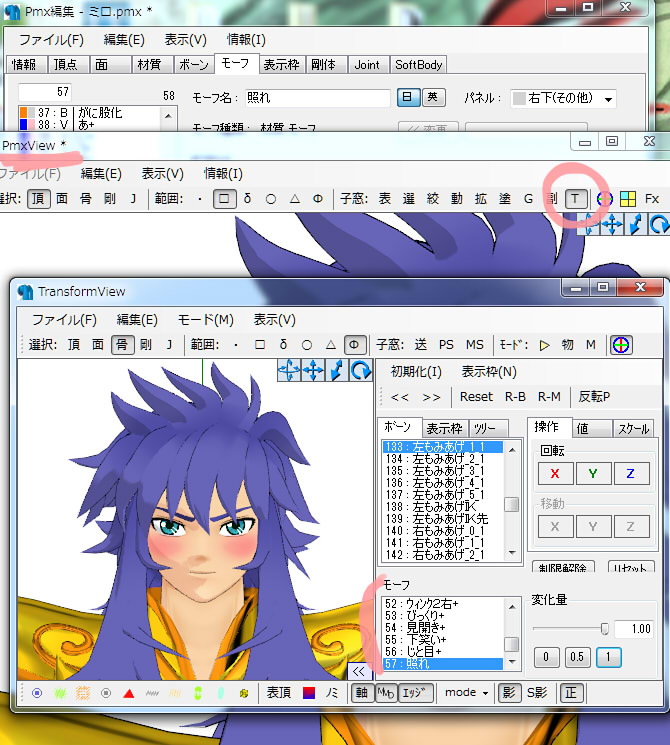Toggle the blue circle vertex display icon
Screen dimensions: 670x745
pos(37,693)
